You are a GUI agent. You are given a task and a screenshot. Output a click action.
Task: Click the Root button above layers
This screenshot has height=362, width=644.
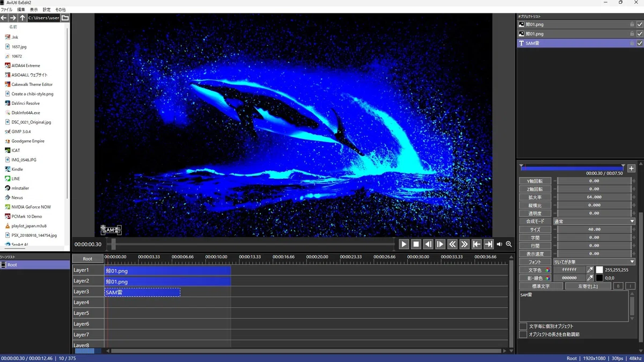coord(87,259)
